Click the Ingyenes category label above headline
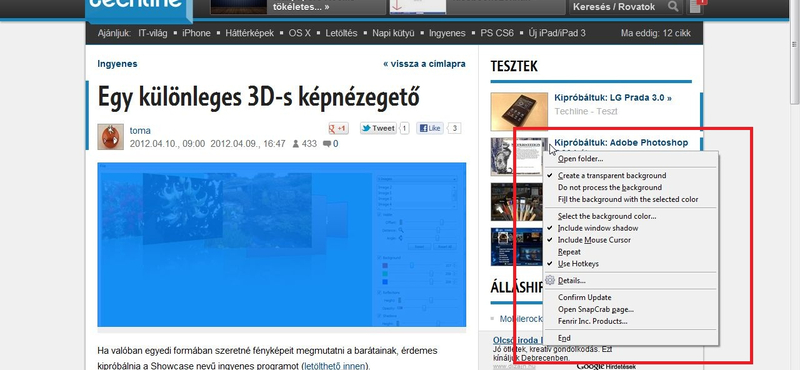The image size is (800, 370). [x=117, y=64]
